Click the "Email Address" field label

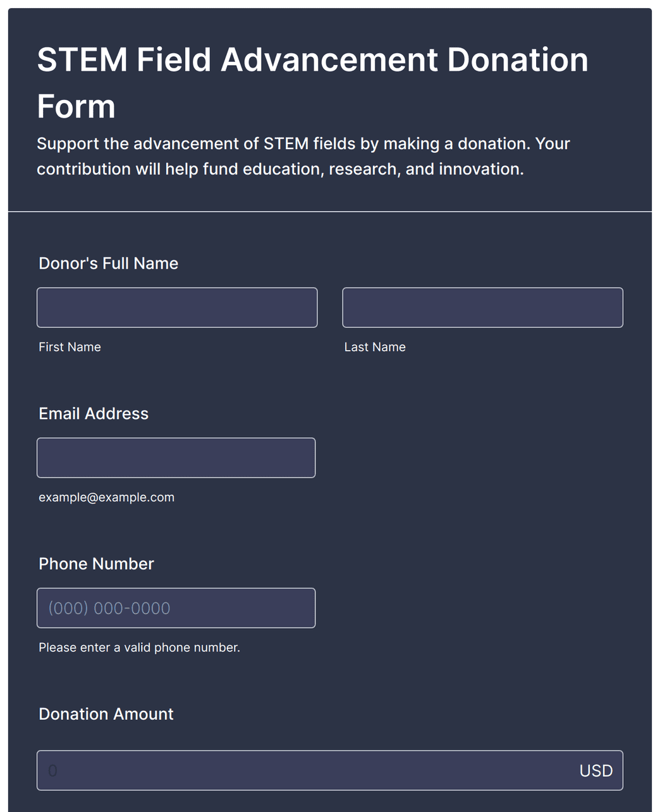(x=94, y=414)
